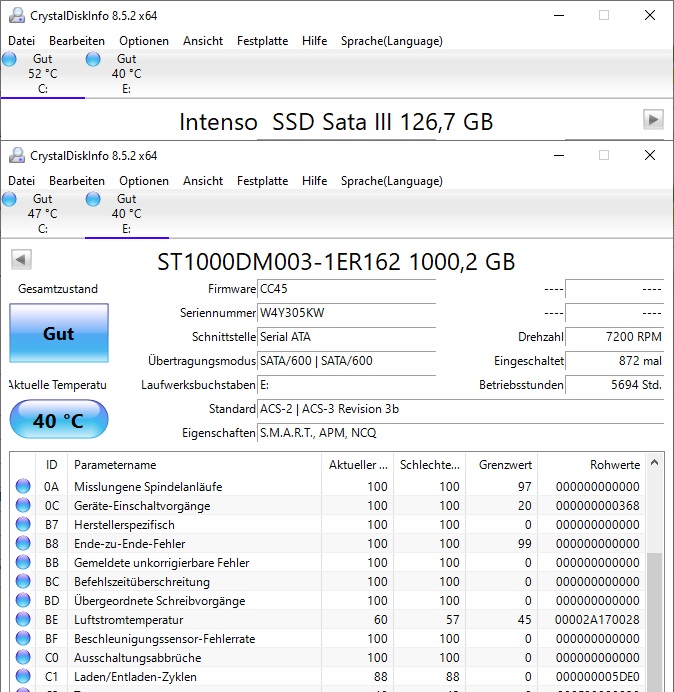Click Grenzwert value 45 for Luftstromtemperatur
This screenshot has width=674, height=692.
524,620
